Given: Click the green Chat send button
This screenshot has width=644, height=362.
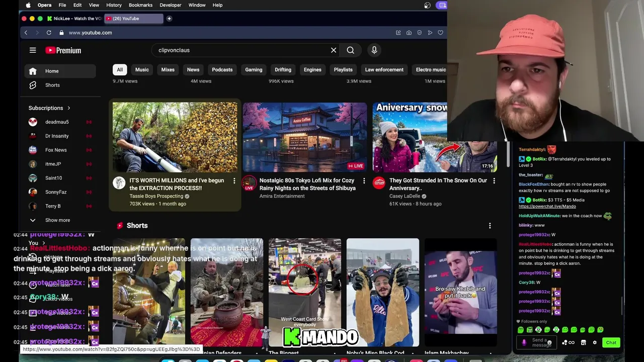Looking at the screenshot, I should pos(611,343).
